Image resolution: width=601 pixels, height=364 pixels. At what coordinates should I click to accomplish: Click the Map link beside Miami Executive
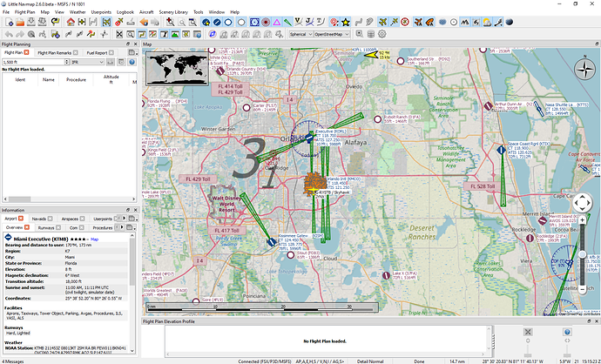click(x=94, y=239)
